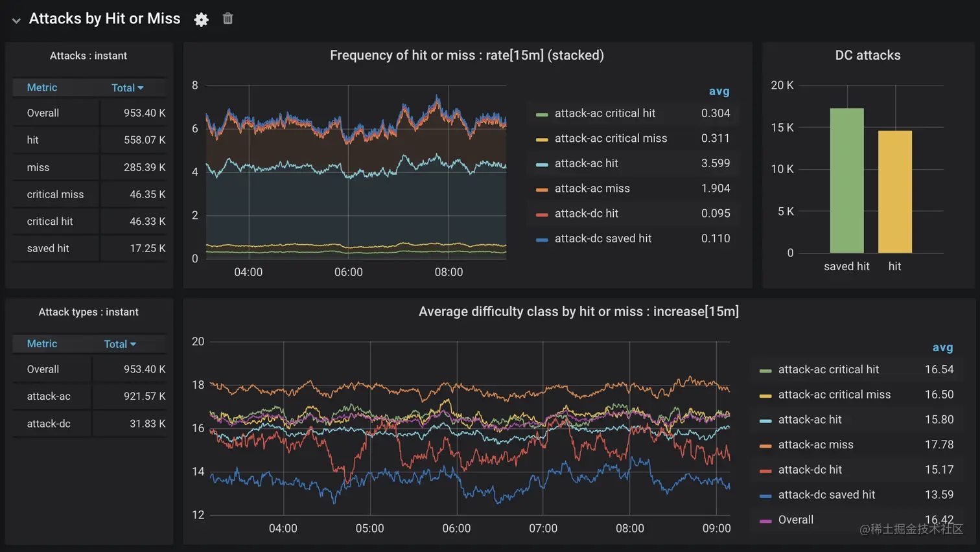Click the saved hit axis label in DC attacks

point(846,267)
